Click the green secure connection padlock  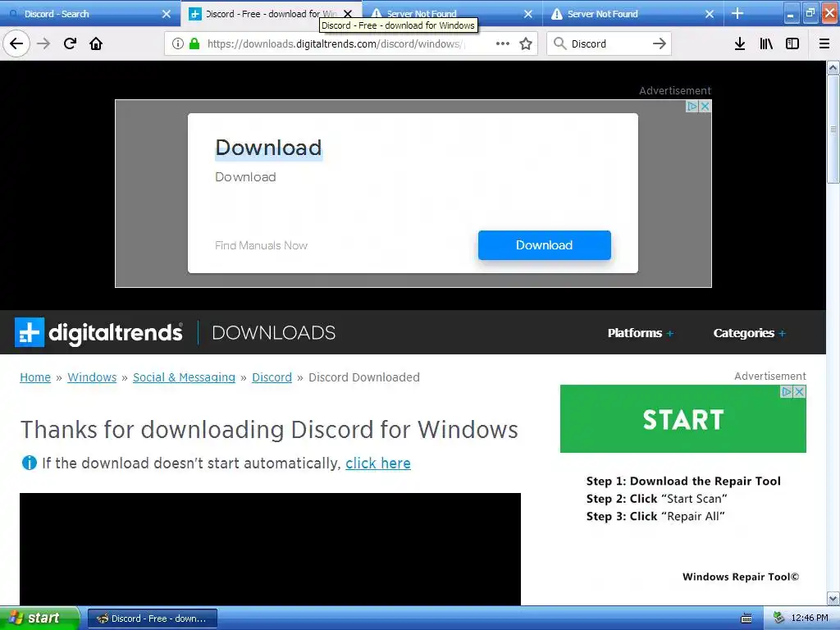click(194, 43)
